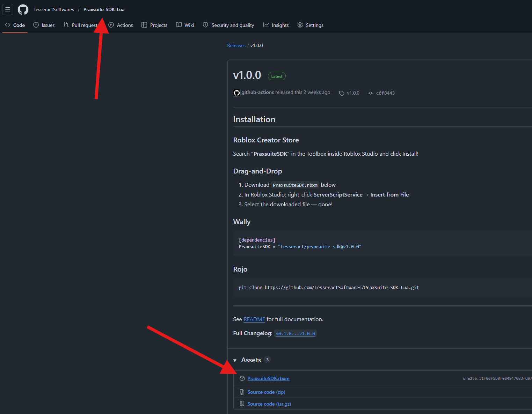Open the v0.1.0...v1.0.0 changelog comparison
Viewport: 532px width, 414px height.
click(x=295, y=333)
